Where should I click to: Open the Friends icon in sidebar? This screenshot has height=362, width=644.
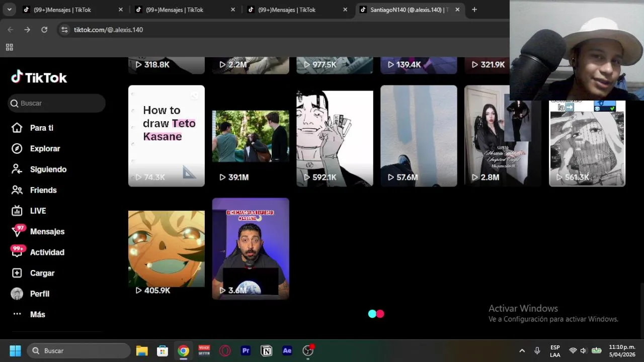(17, 190)
